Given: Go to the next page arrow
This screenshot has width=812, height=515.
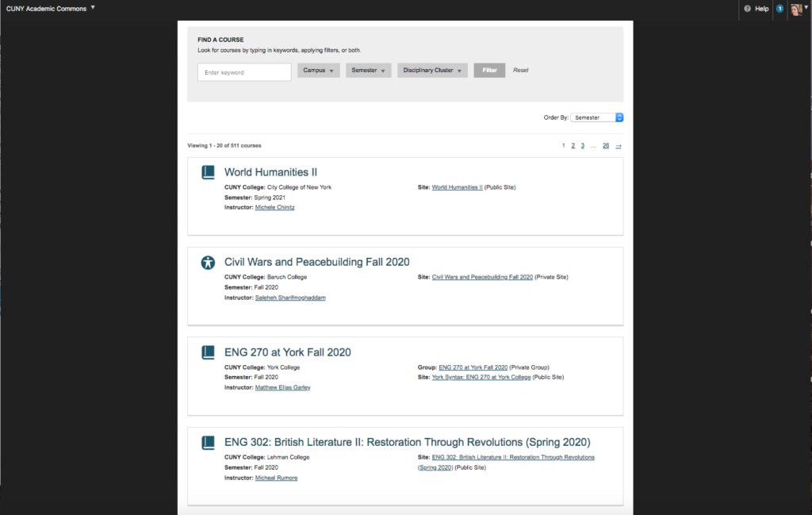Looking at the screenshot, I should pyautogui.click(x=619, y=145).
